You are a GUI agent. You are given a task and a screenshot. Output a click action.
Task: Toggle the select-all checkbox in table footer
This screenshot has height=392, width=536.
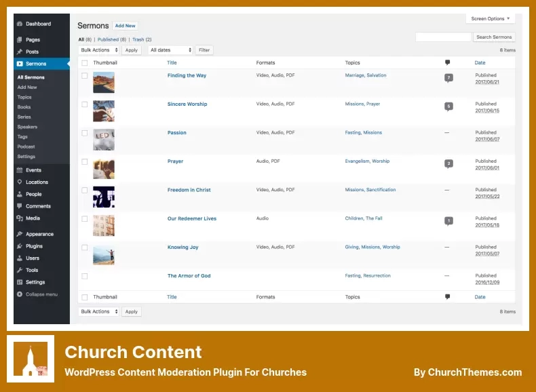[x=84, y=297]
